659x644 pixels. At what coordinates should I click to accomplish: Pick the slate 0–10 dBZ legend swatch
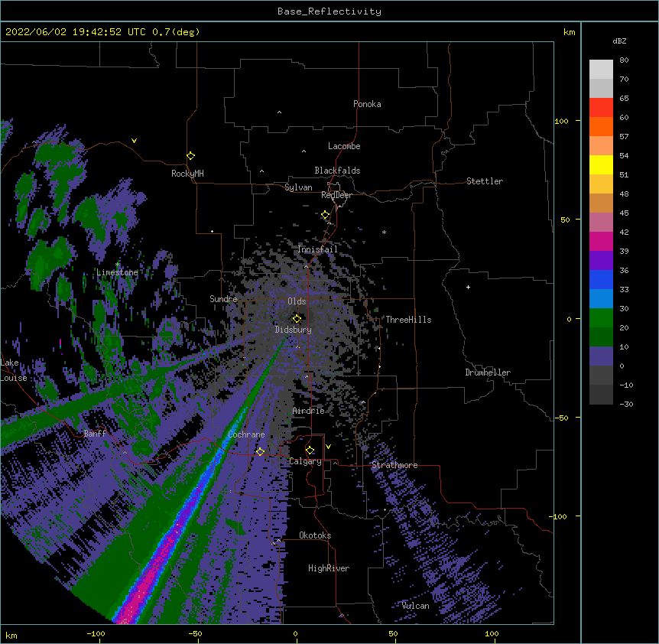pyautogui.click(x=601, y=356)
